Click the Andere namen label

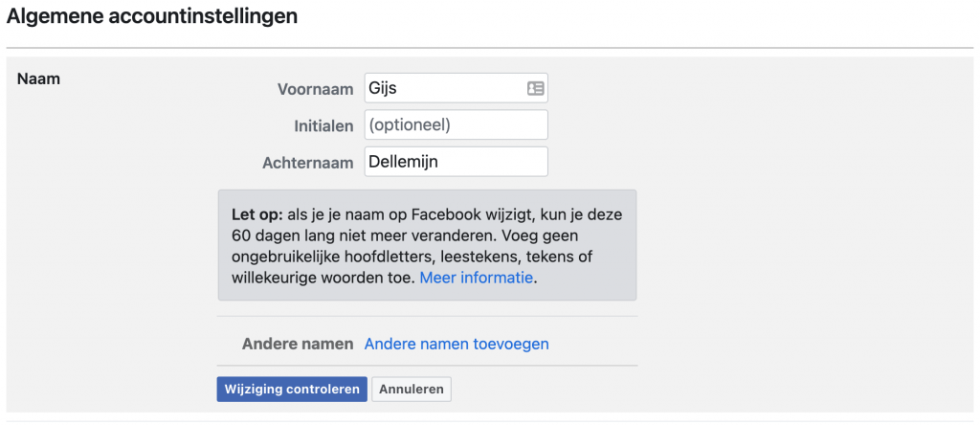[299, 344]
